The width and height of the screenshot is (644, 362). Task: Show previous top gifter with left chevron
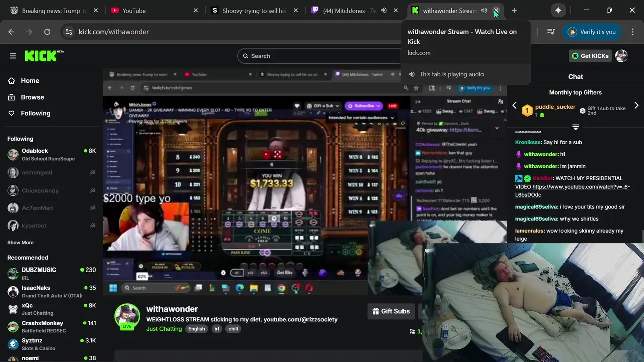click(x=514, y=105)
